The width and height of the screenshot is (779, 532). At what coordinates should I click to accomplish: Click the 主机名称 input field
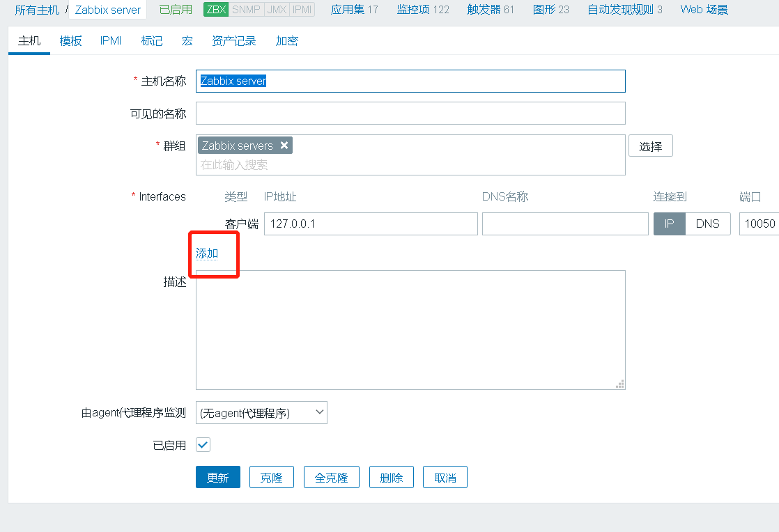(x=410, y=81)
